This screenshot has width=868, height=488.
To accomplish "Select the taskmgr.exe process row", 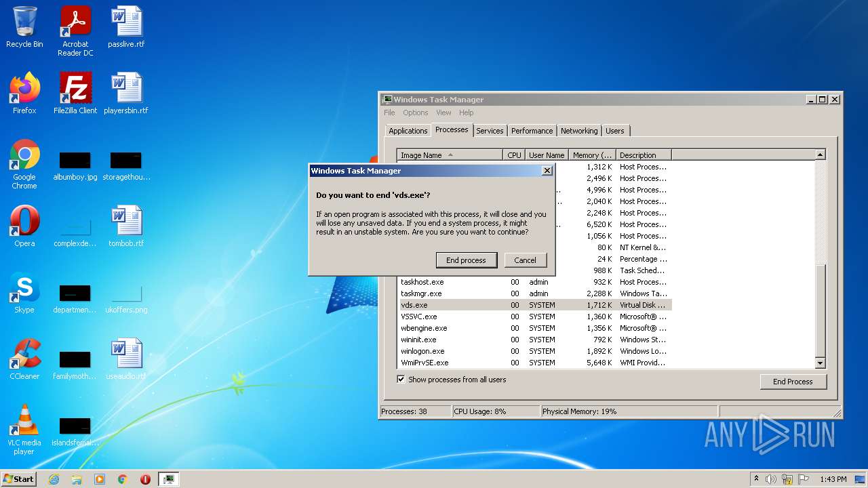I will (x=534, y=293).
